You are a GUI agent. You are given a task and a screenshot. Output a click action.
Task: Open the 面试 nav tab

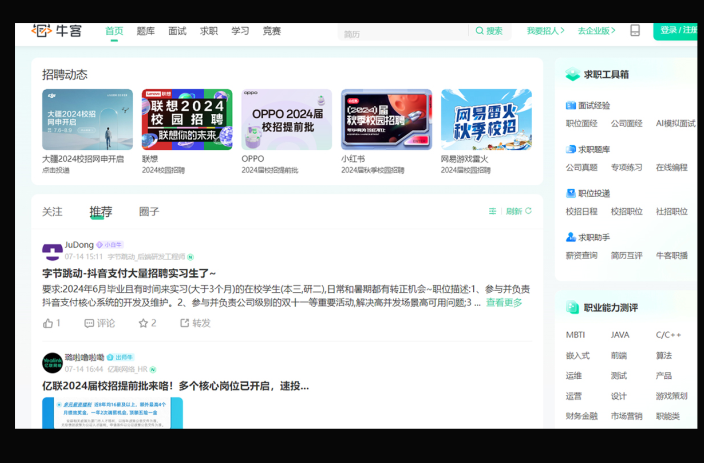click(x=177, y=31)
